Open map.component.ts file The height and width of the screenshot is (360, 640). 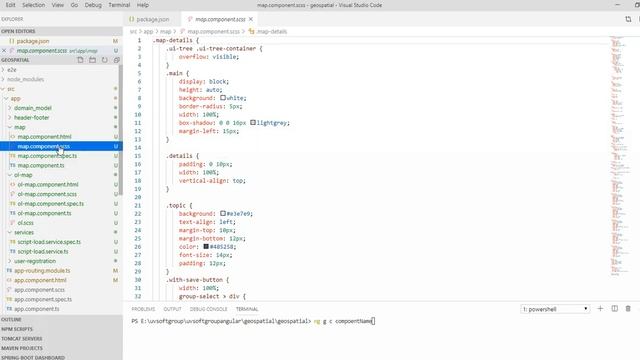41,165
